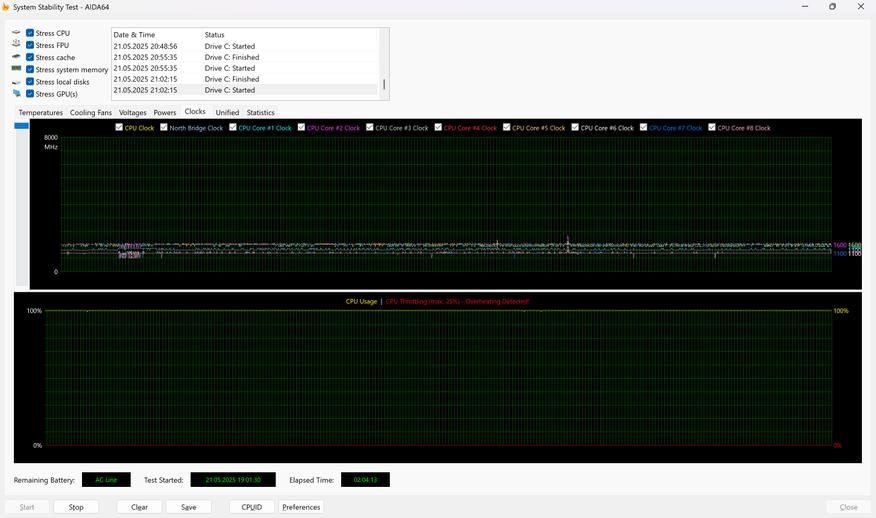
Task: Uncheck CPU Core #5 Clock
Action: point(507,127)
